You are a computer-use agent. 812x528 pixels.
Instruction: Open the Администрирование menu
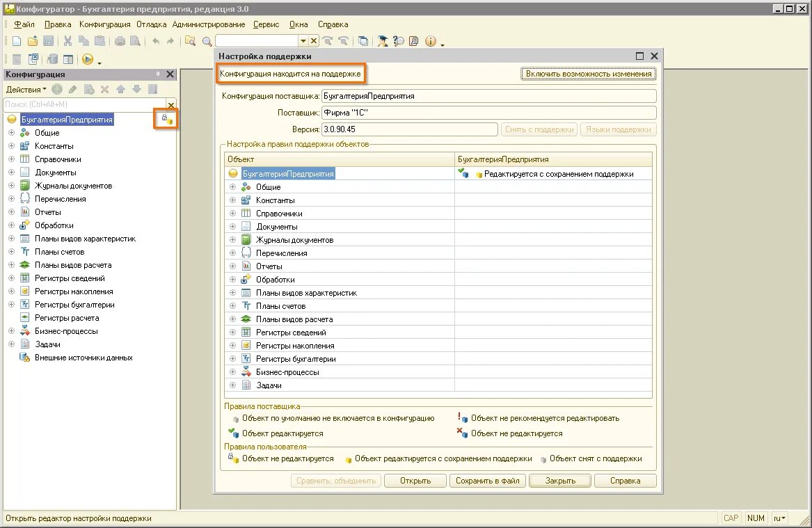(209, 24)
